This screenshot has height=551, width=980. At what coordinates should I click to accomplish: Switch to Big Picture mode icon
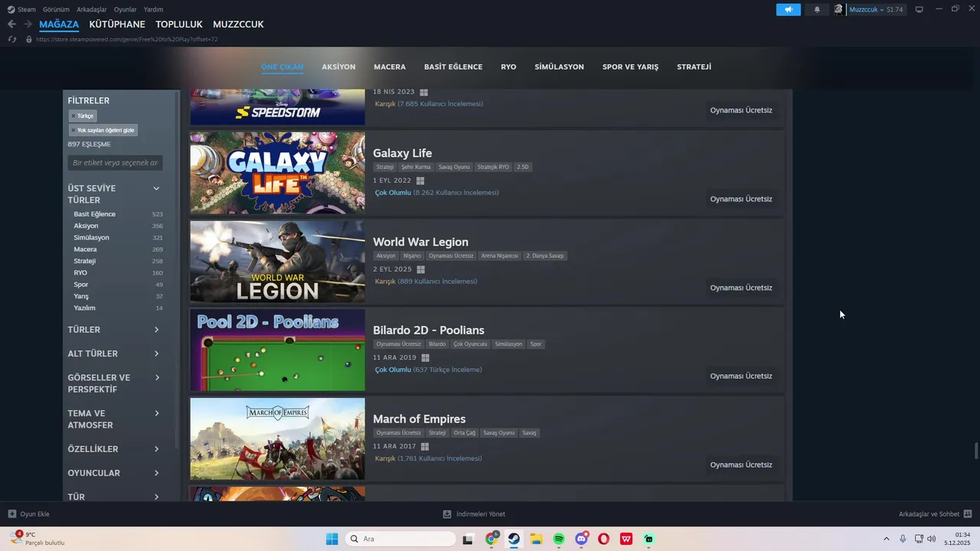(x=919, y=9)
